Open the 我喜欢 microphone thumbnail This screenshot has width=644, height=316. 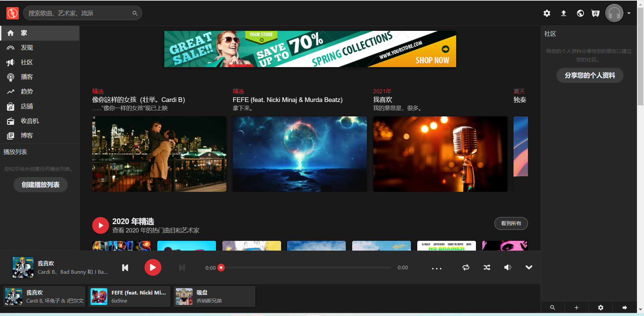coord(440,154)
